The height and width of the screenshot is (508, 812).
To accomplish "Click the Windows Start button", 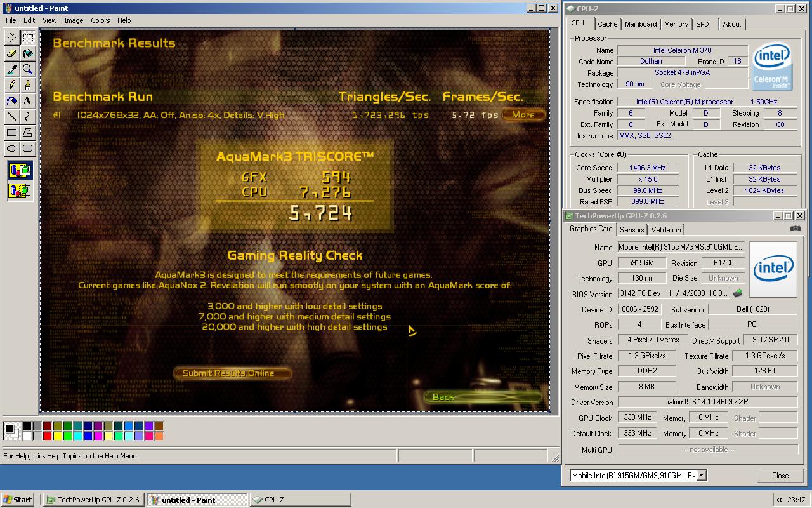I will tap(18, 500).
